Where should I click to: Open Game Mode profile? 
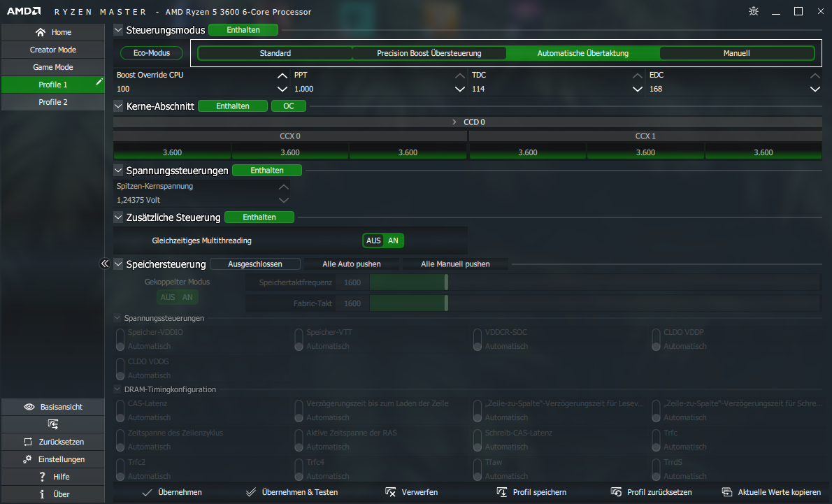click(53, 67)
